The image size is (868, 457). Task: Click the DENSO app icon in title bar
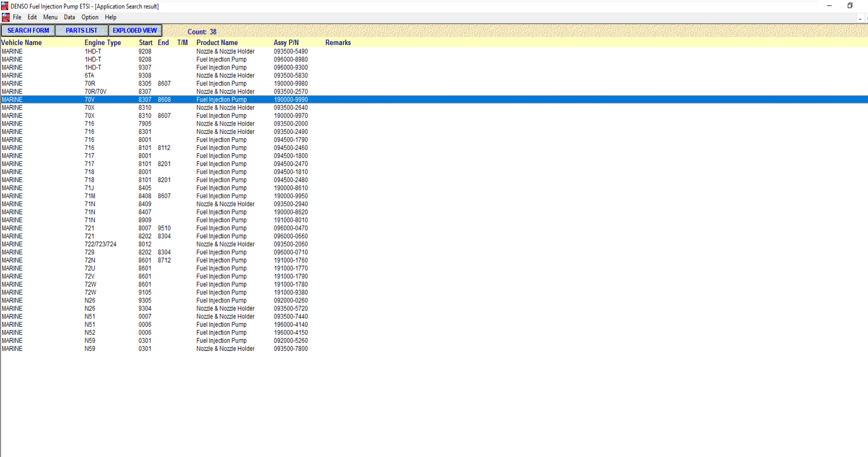5,6
